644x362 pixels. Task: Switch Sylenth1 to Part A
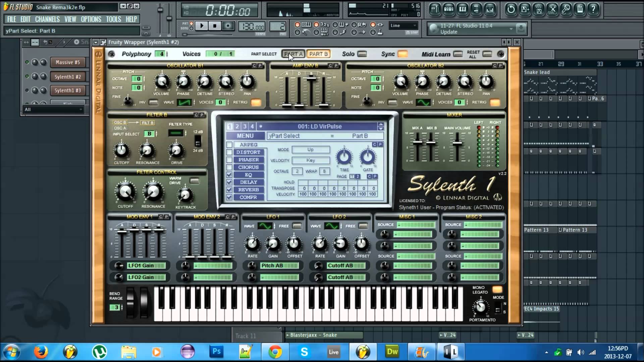click(x=293, y=54)
